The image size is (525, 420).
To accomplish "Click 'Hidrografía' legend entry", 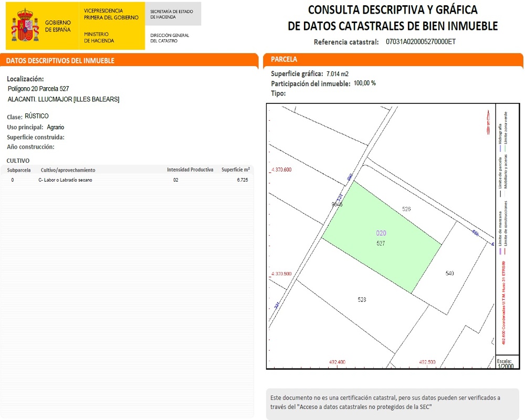I will click(500, 138).
